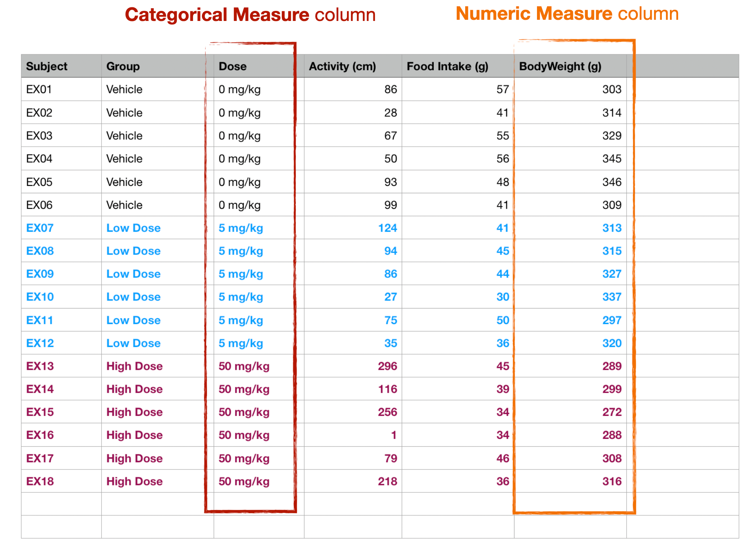The width and height of the screenshot is (756, 544).
Task: Click the Categorical Measure column title
Action: [x=250, y=15]
